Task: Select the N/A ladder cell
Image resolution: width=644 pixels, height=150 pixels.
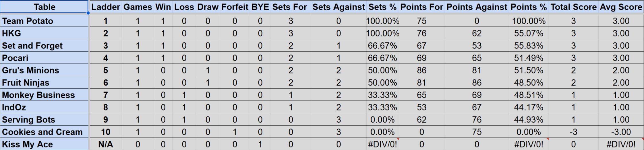Action: tap(105, 144)
